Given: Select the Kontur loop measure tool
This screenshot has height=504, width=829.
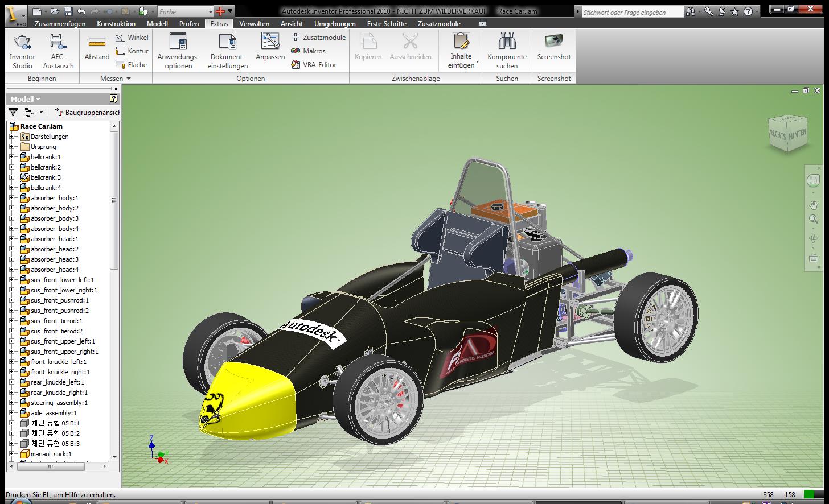Looking at the screenshot, I should tap(132, 51).
